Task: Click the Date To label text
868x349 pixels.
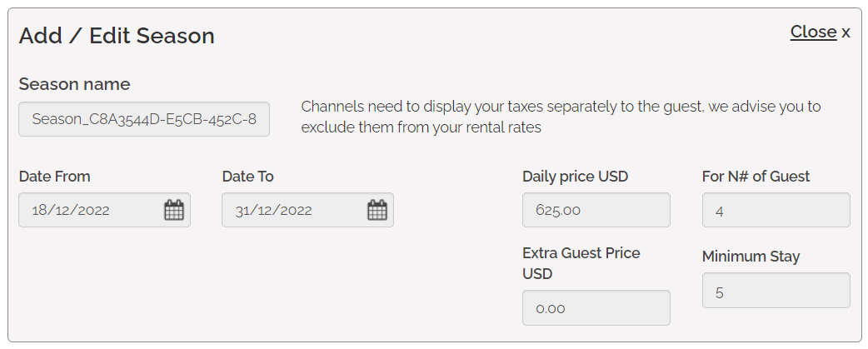Action: point(247,177)
